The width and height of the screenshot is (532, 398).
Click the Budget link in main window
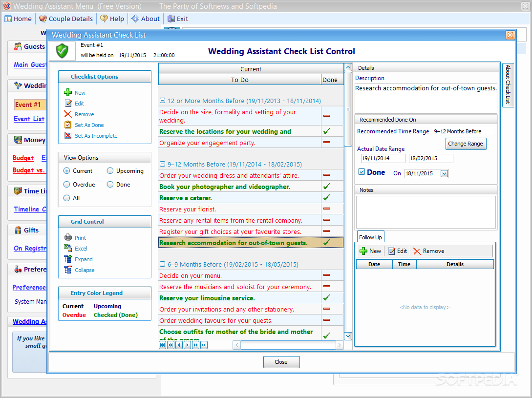pos(23,158)
